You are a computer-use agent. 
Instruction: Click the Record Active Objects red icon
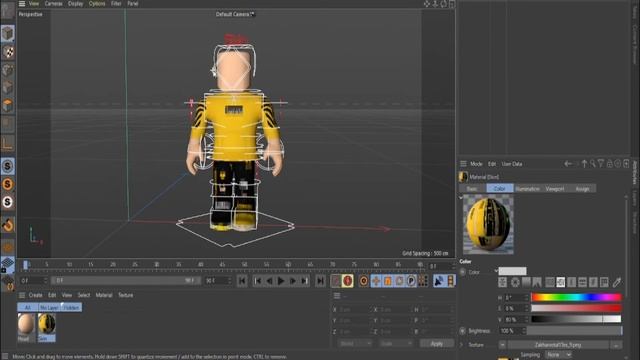coord(336,281)
